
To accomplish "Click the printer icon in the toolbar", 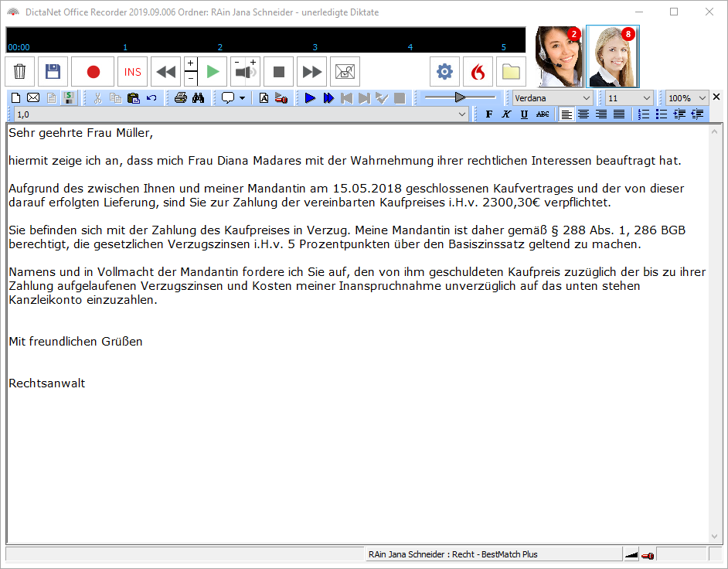I will tap(181, 98).
